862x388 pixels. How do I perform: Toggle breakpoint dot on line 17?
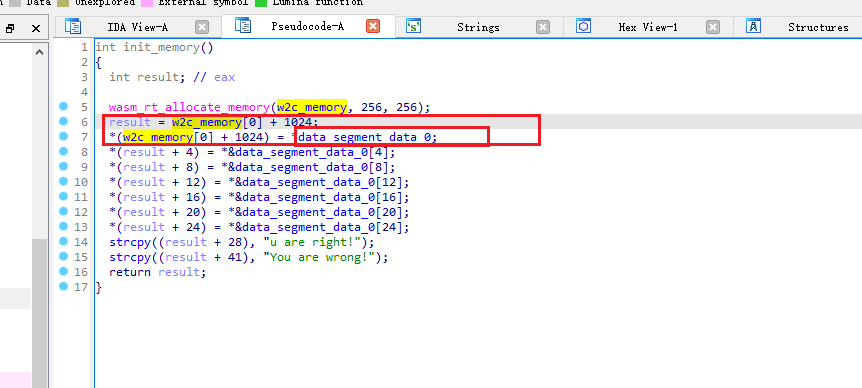tap(64, 286)
